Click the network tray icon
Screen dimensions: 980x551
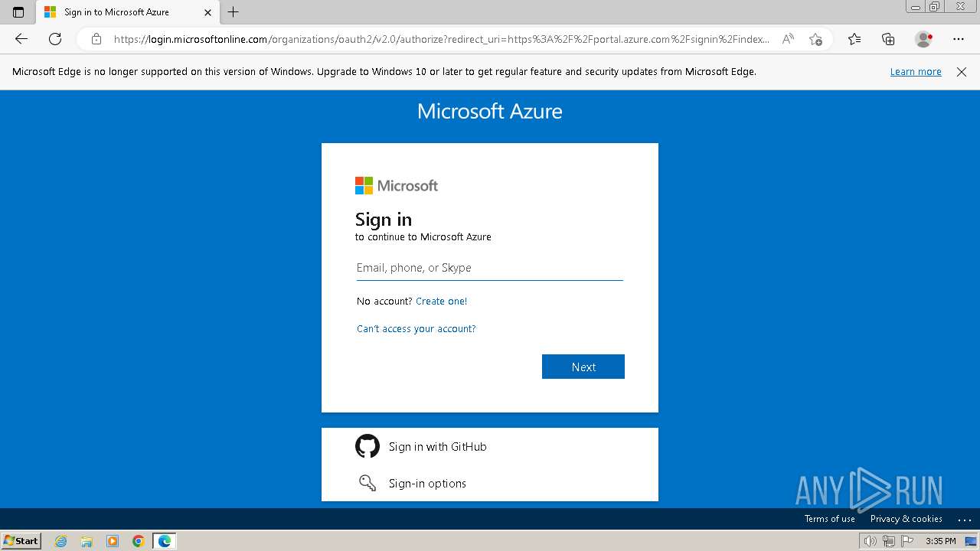point(889,541)
